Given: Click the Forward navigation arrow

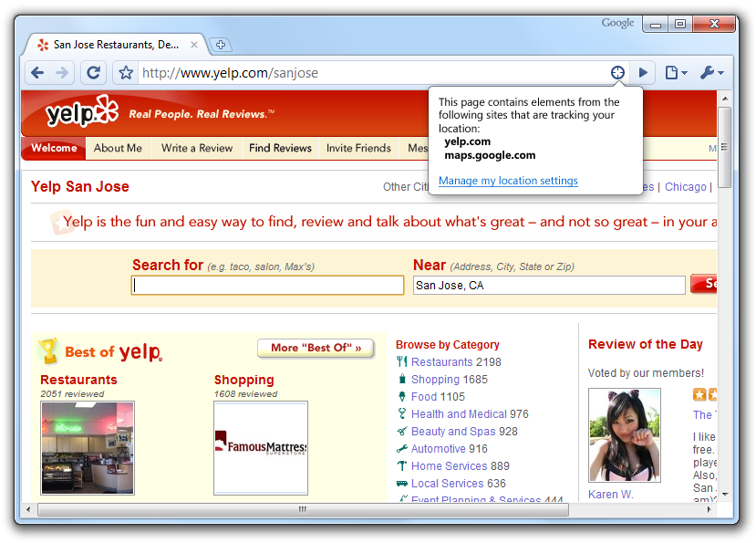Looking at the screenshot, I should (x=62, y=73).
